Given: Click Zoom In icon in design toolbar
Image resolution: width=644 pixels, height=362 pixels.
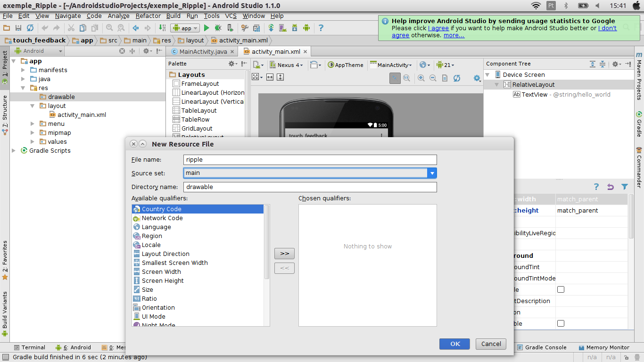Looking at the screenshot, I should pyautogui.click(x=421, y=78).
